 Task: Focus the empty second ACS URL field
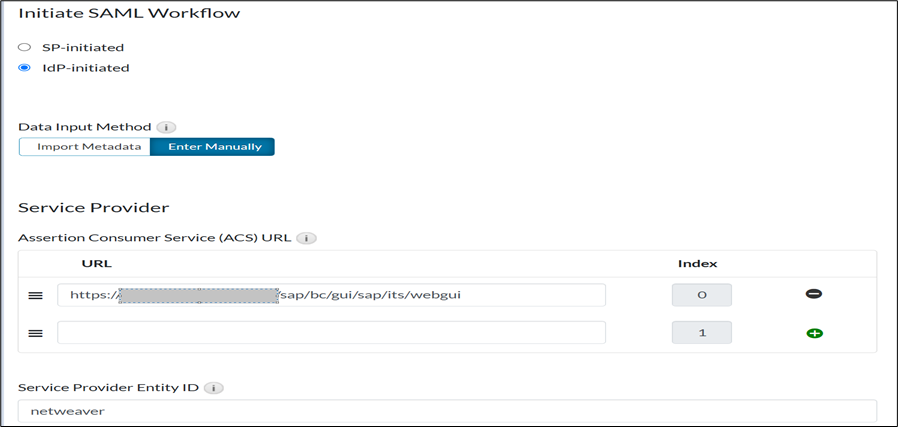click(331, 333)
